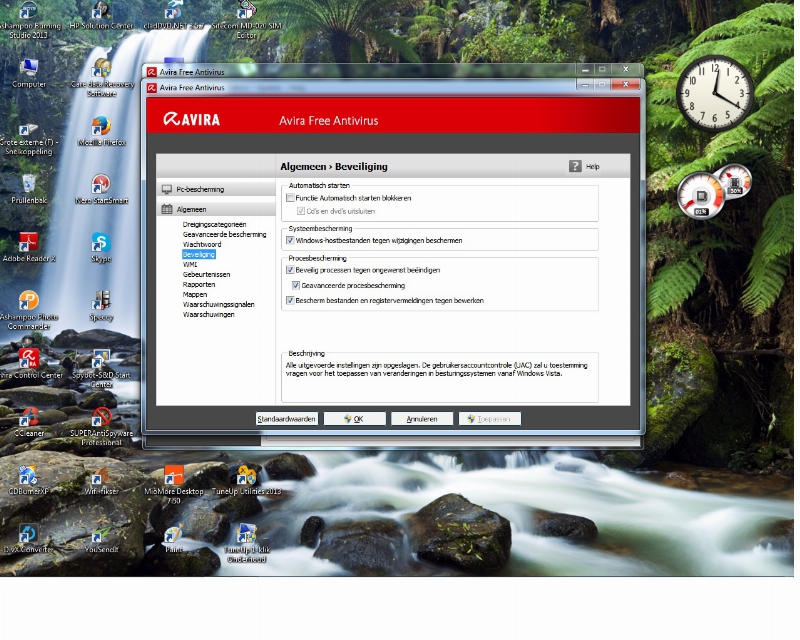Screen dimensions: 800x640
Task: Toggle the 'Cd's en dvd's uitsluiten' checkbox
Action: point(301,211)
